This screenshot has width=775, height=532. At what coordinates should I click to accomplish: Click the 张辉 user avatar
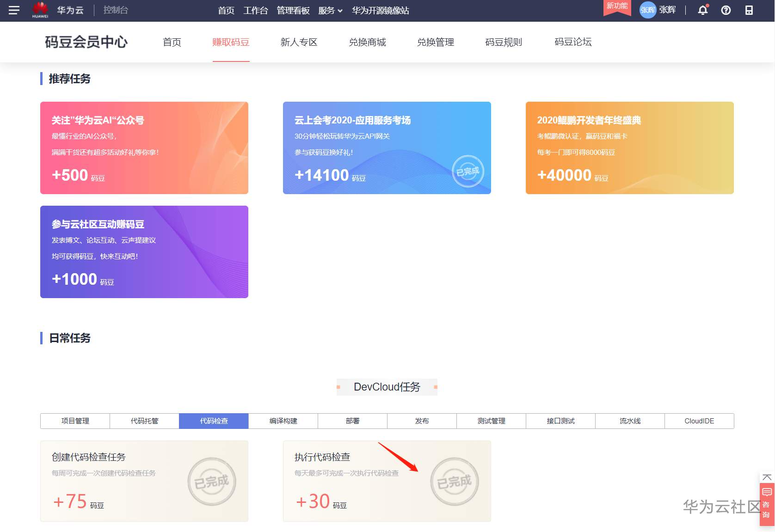pos(647,10)
